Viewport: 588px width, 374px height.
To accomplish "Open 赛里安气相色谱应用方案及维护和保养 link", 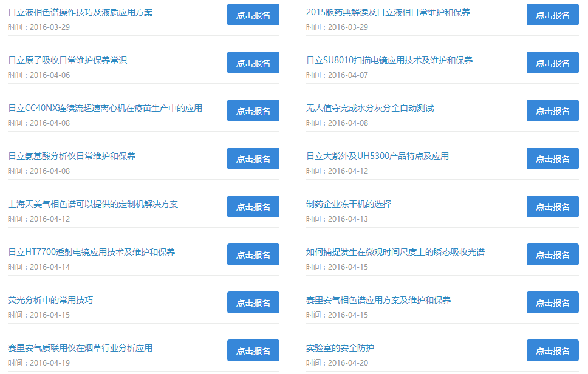I will click(x=378, y=300).
